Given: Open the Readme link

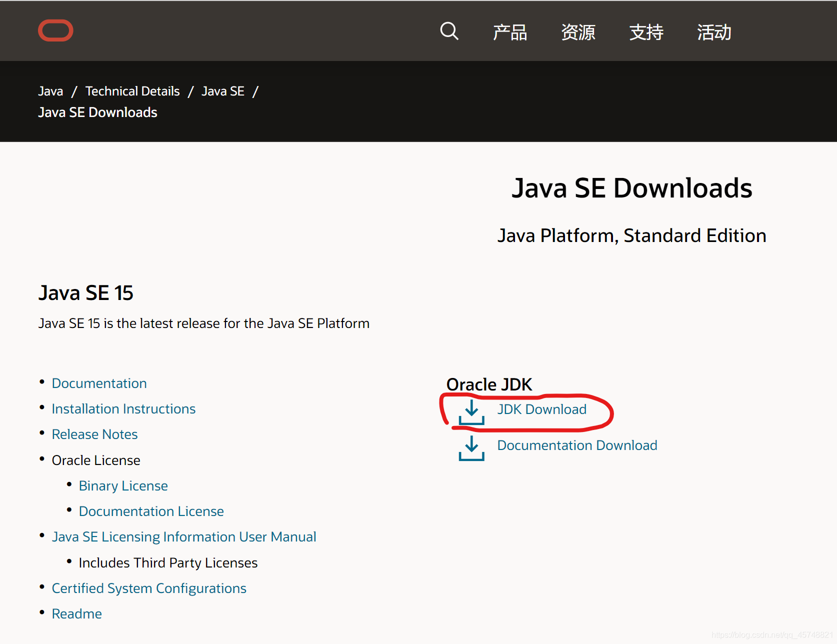Looking at the screenshot, I should coord(76,613).
